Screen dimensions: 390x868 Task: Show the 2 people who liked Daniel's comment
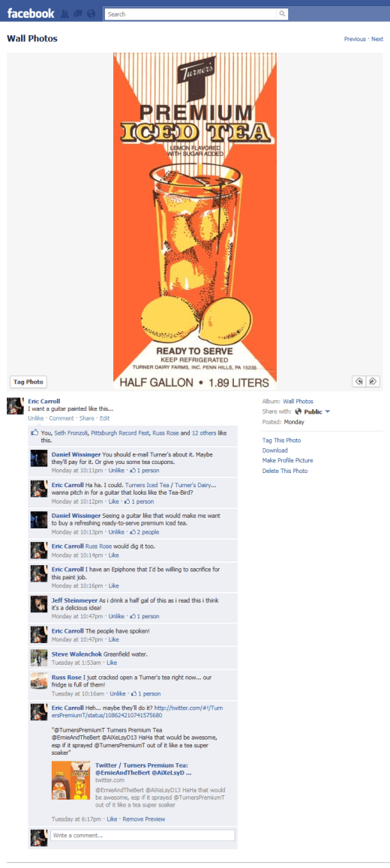pyautogui.click(x=144, y=532)
